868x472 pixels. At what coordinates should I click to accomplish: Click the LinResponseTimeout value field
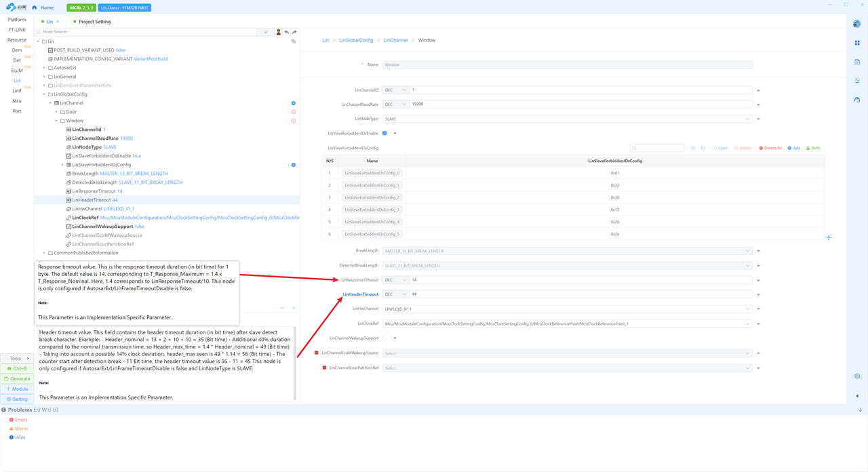point(580,280)
